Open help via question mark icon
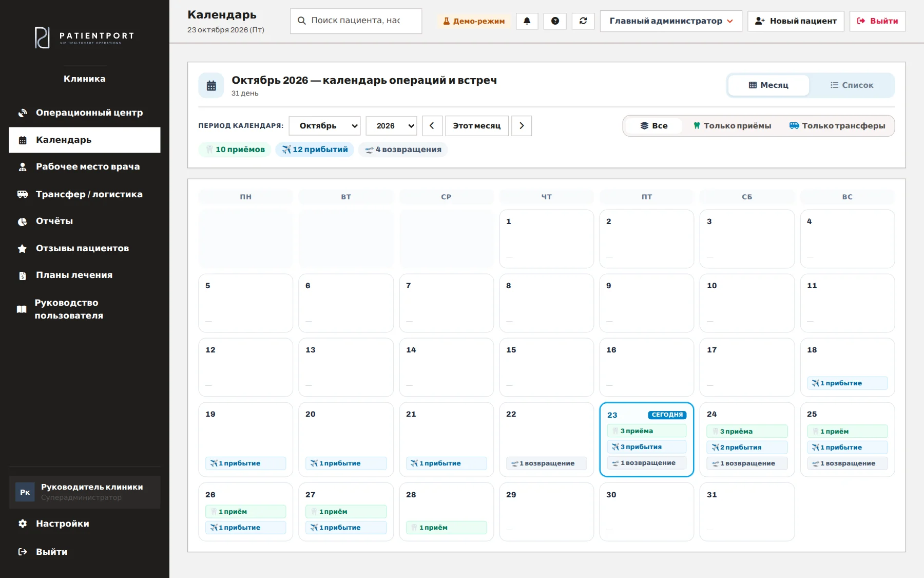This screenshot has width=924, height=578. pos(555,21)
